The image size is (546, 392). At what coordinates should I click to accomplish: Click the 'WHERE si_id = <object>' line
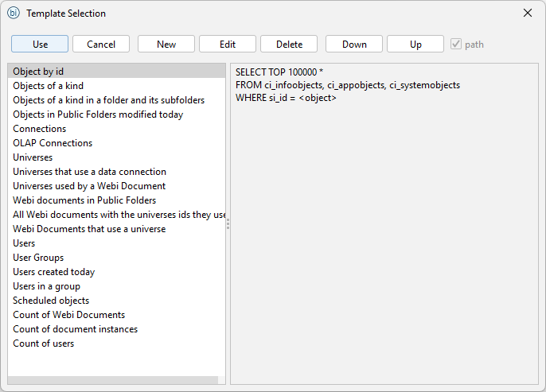point(286,98)
